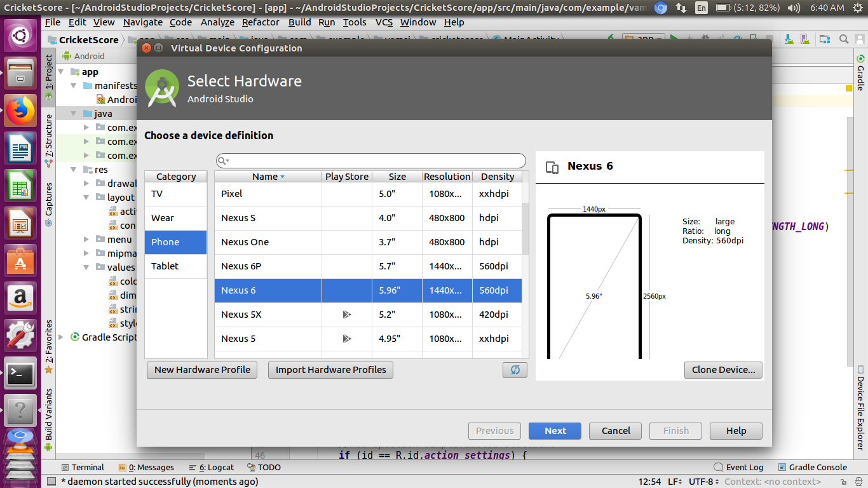Image resolution: width=868 pixels, height=488 pixels.
Task: Open System Settings dock icon
Action: [20, 337]
